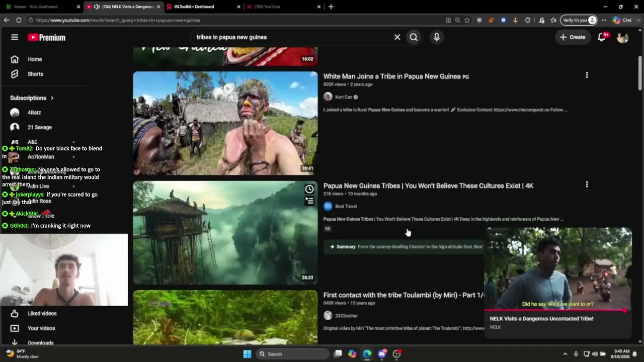
Task: Open Windows Start menu
Action: coord(247,354)
